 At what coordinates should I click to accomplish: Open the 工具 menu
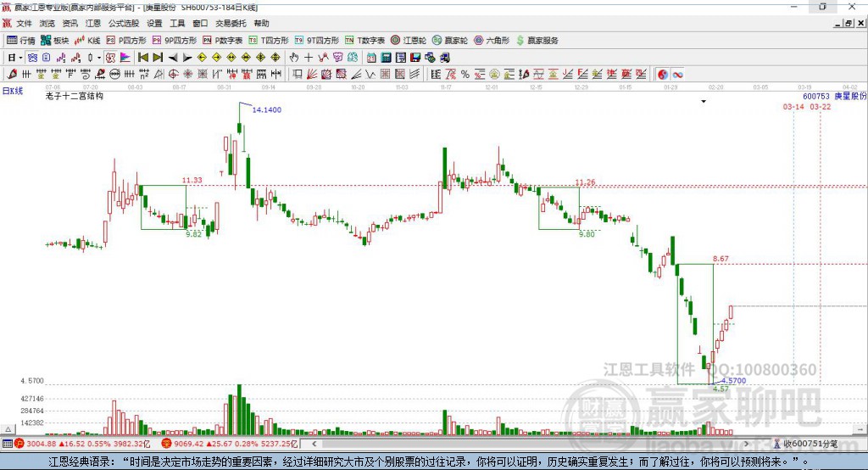tap(177, 23)
